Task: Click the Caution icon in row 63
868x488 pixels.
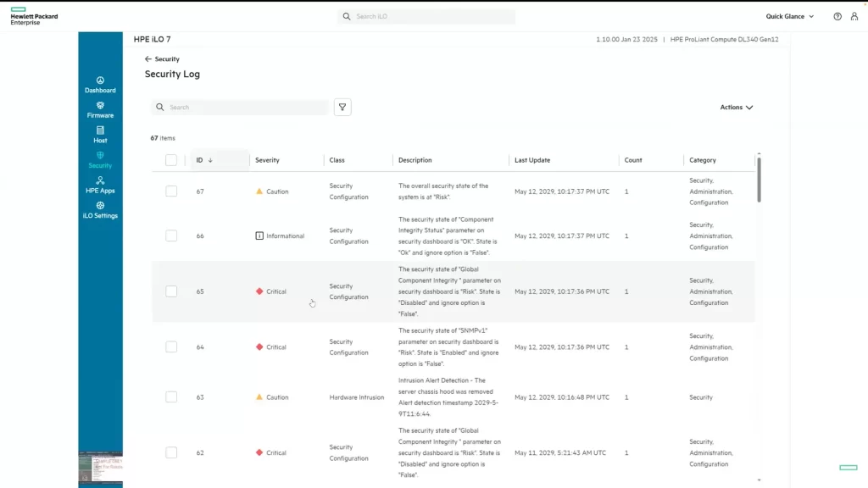Action: (259, 397)
